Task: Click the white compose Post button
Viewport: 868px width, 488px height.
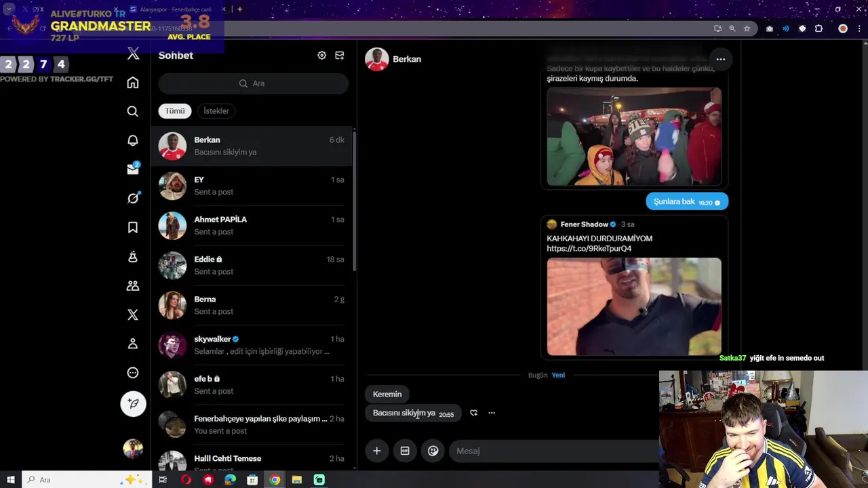Action: [x=133, y=404]
